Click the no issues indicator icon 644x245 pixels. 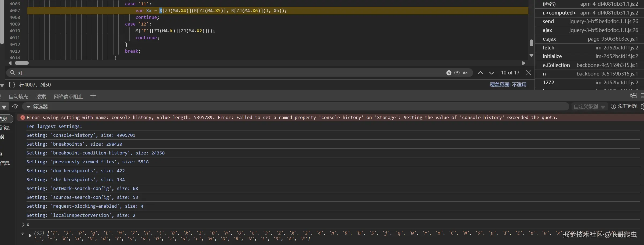pos(613,106)
